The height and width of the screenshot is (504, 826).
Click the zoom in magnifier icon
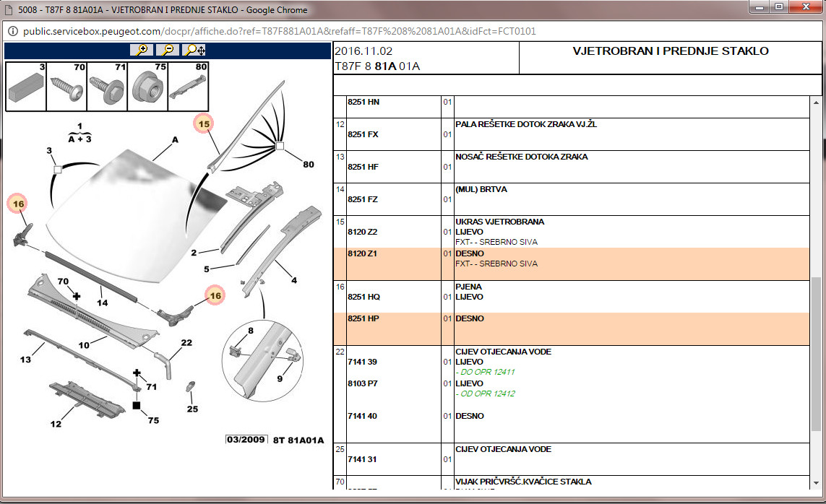(142, 50)
